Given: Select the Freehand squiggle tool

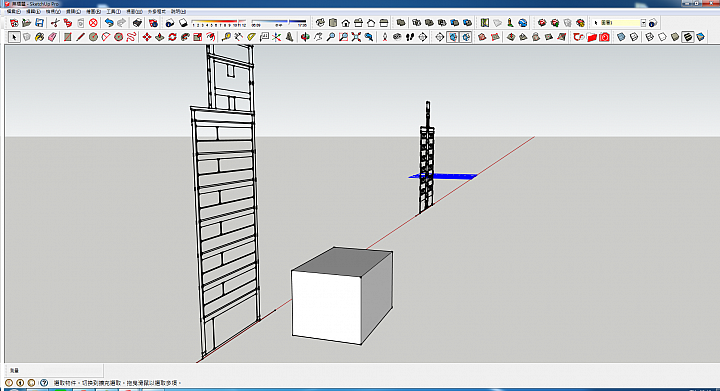Looking at the screenshot, I should click(131, 37).
